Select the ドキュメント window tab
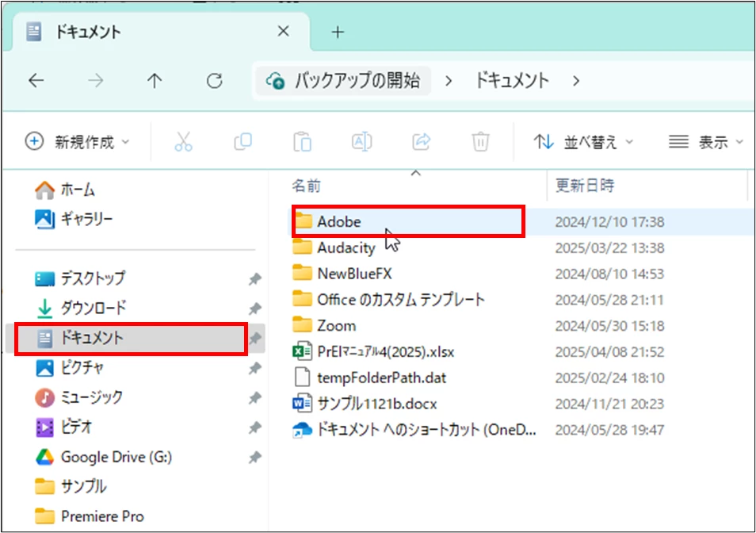Screen dimensions: 756x533 [x=162, y=32]
